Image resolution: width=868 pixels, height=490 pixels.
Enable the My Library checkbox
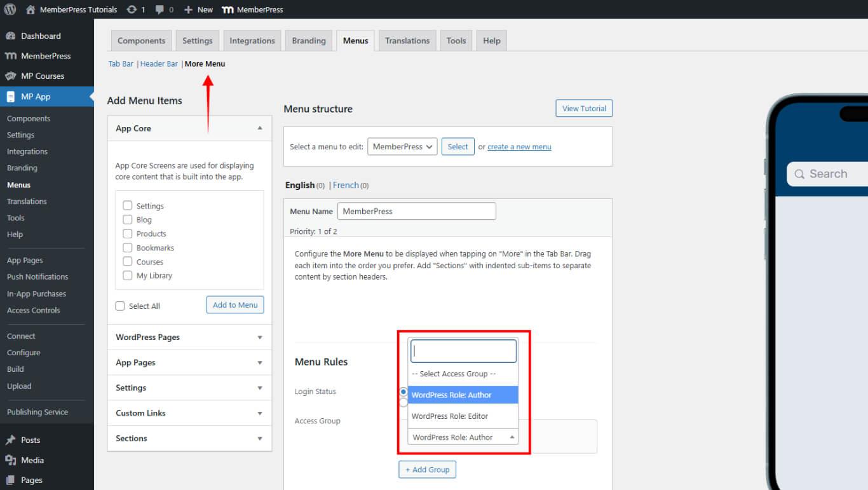click(x=128, y=276)
